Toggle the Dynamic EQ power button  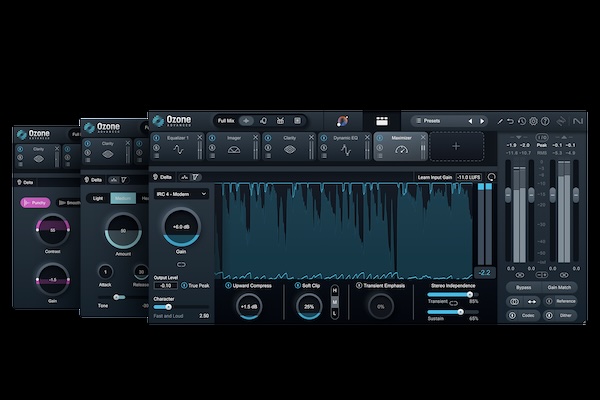(324, 138)
